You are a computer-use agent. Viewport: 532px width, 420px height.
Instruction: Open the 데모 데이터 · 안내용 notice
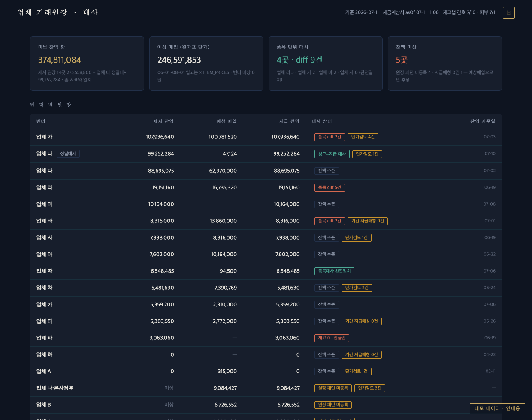click(x=497, y=408)
